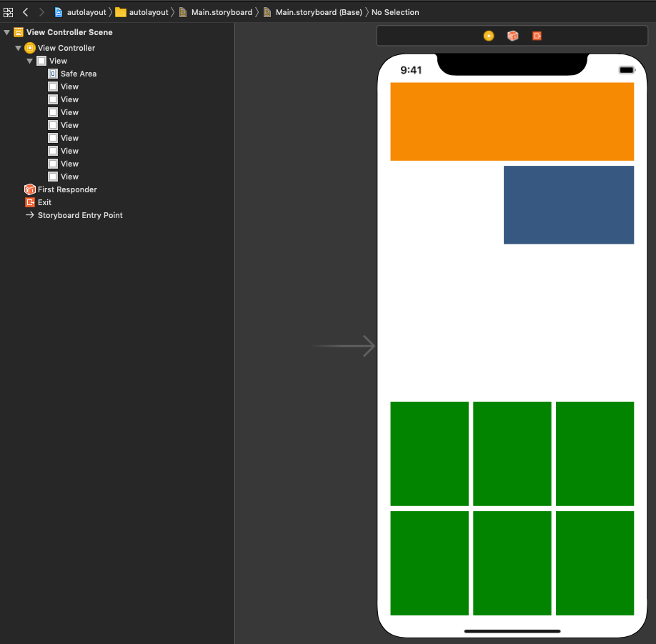Select Exit item in outline
This screenshot has width=656, height=644.
44,202
